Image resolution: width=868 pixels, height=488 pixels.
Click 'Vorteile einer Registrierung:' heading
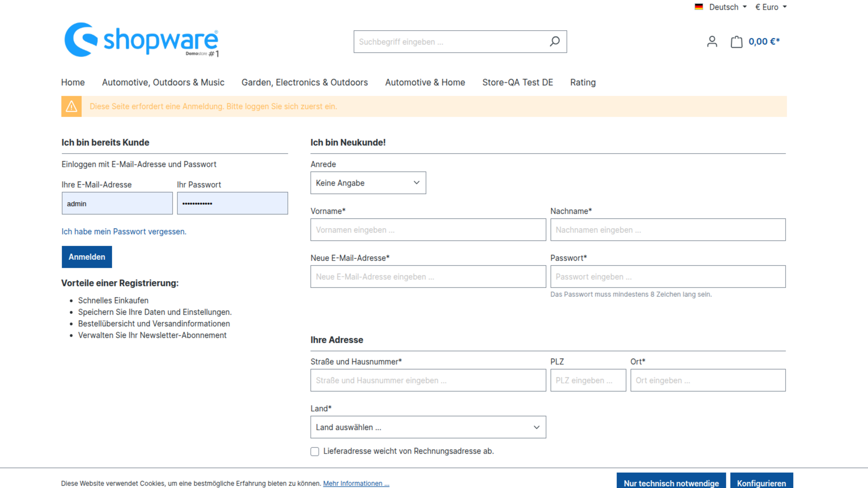click(120, 283)
